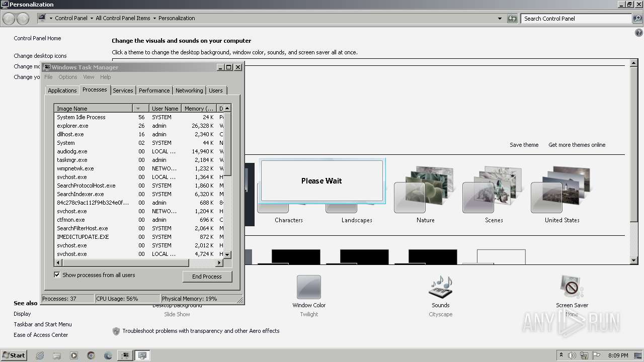Select the Scenes theme
644x362 pixels.
click(494, 195)
